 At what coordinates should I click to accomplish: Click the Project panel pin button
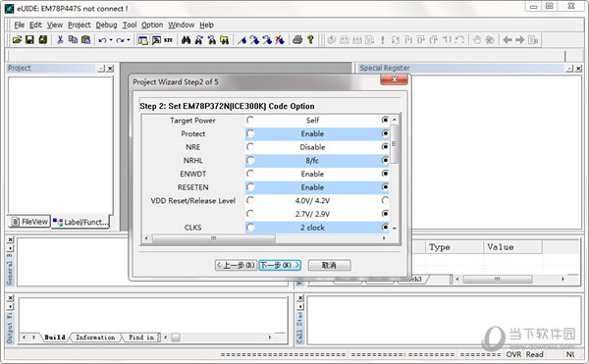click(x=101, y=69)
